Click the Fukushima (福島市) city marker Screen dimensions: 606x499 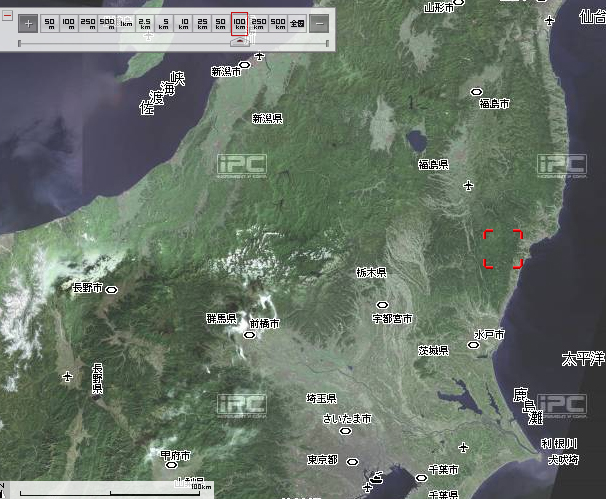click(x=477, y=92)
